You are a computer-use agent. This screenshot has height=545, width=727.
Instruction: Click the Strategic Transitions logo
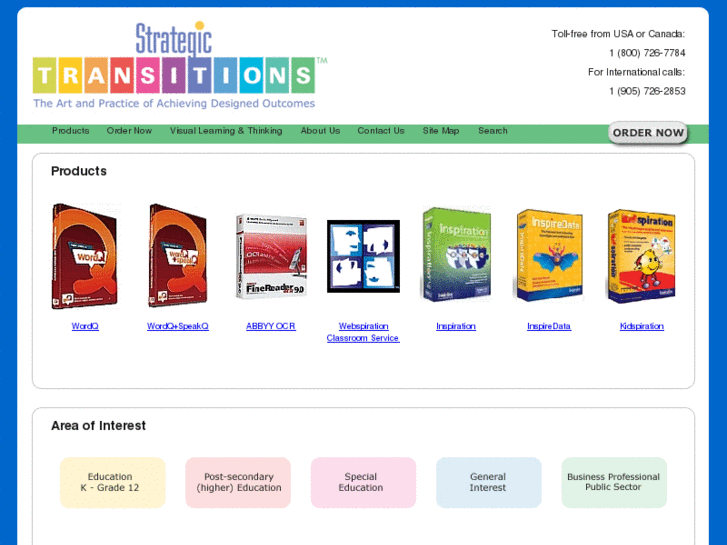coord(180,65)
